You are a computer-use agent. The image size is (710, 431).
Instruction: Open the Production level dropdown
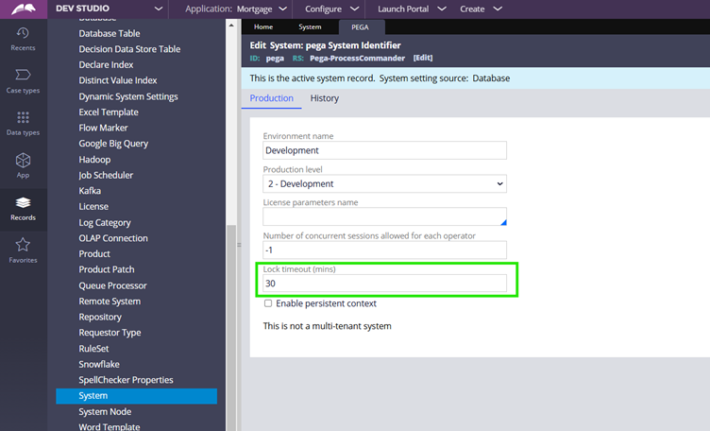384,184
